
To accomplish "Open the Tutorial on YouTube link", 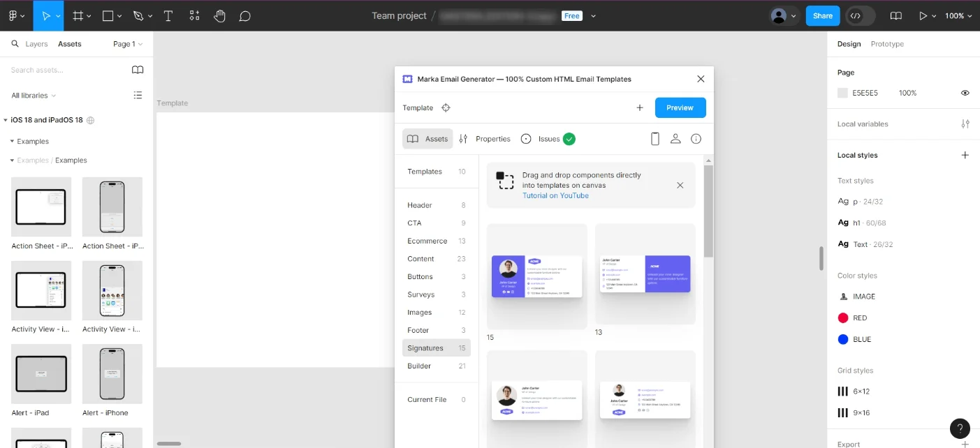I will pyautogui.click(x=555, y=195).
